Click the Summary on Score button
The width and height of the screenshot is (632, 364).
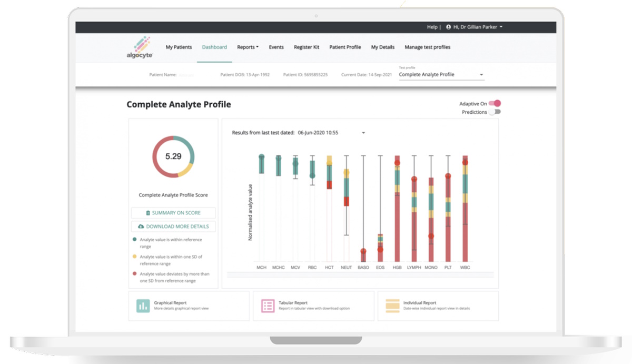173,213
